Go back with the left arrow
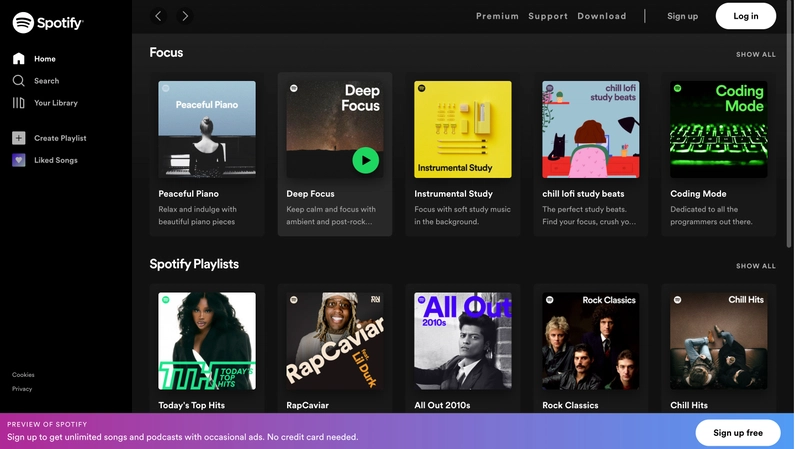The width and height of the screenshot is (800, 449). point(158,16)
